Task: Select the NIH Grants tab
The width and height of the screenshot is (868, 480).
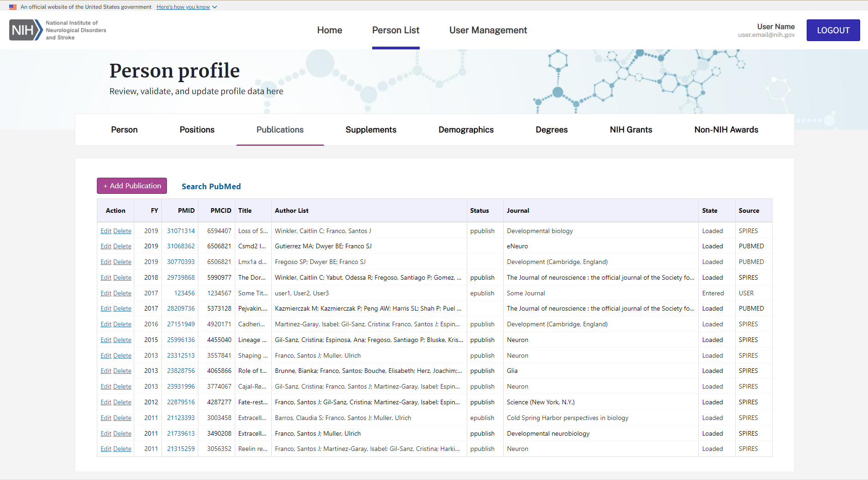Action: [630, 130]
